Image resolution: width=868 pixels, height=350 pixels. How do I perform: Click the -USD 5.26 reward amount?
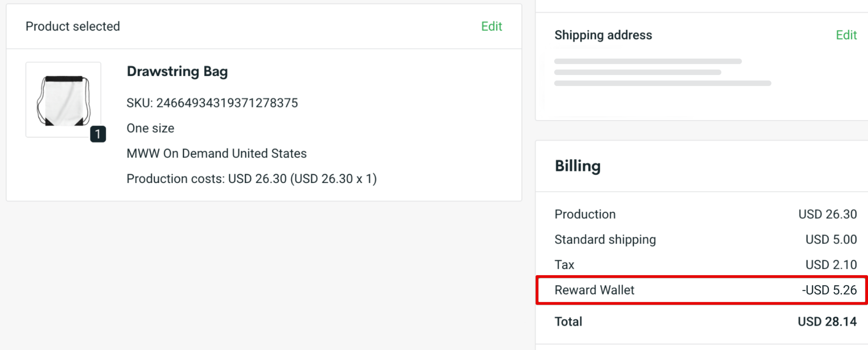tap(829, 290)
